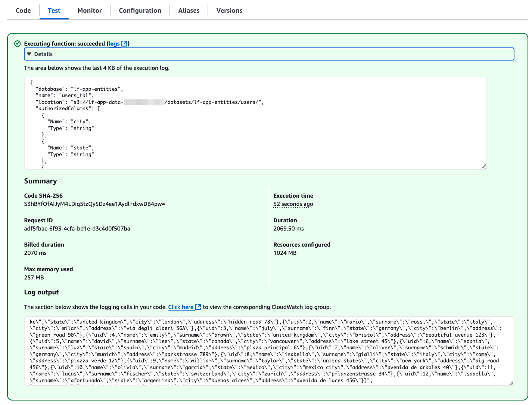Screen dimensions: 532x405
Task: Click inside the execution result text area
Action: tap(256, 123)
